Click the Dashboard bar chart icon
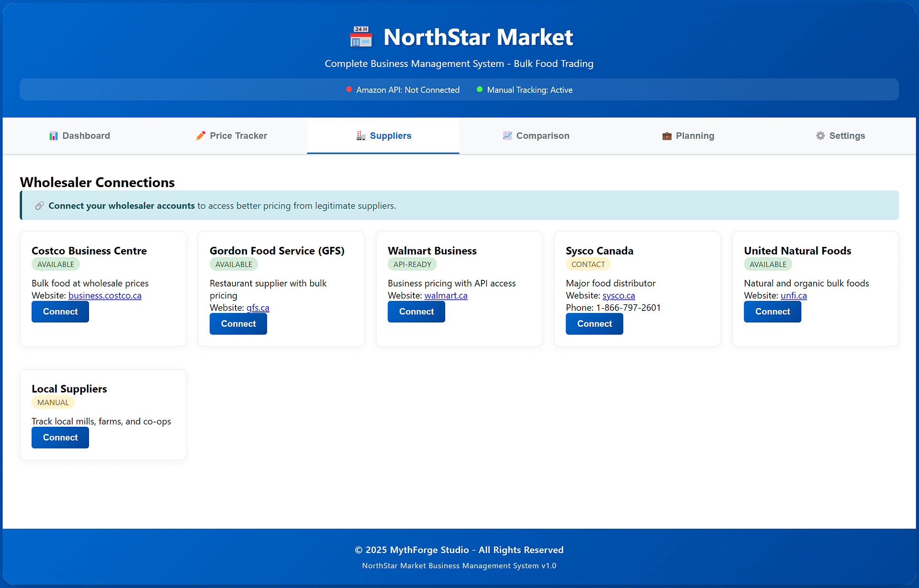 [53, 136]
